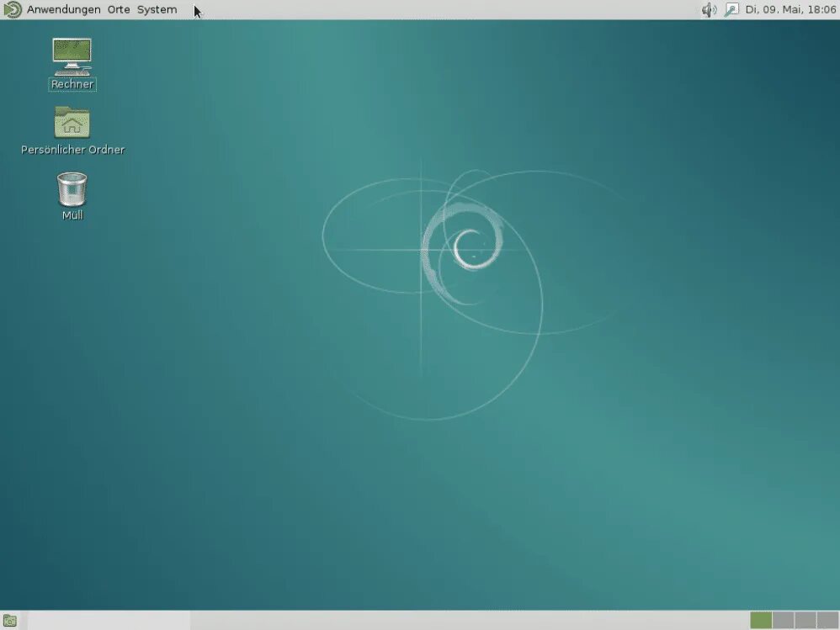Switch to the second workspace
Image resolution: width=840 pixels, height=630 pixels.
click(x=783, y=620)
